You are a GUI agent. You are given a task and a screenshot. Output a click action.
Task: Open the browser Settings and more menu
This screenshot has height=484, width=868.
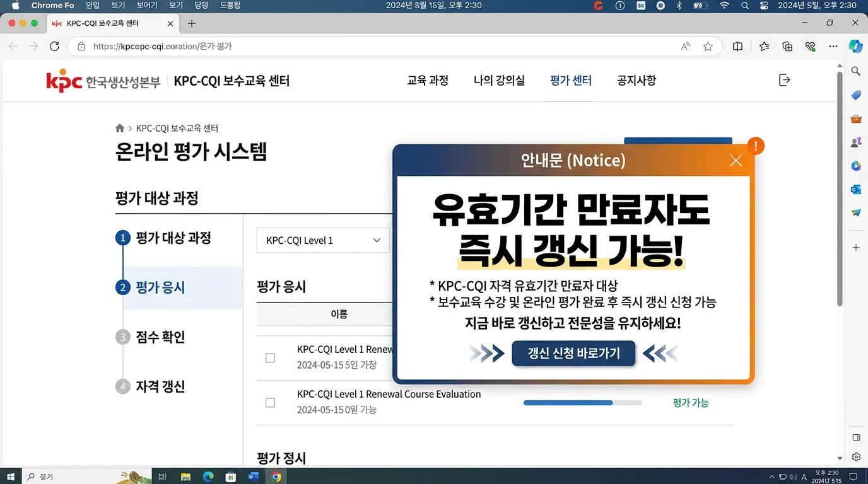coord(833,46)
